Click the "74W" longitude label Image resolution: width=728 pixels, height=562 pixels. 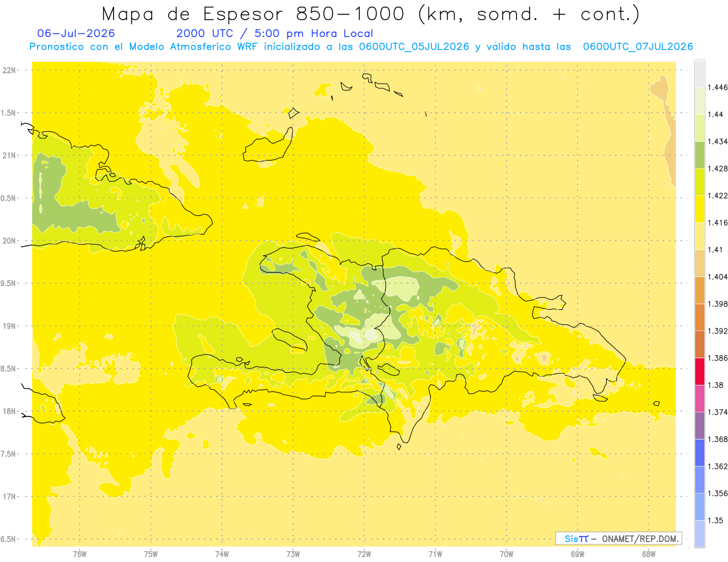tap(222, 554)
